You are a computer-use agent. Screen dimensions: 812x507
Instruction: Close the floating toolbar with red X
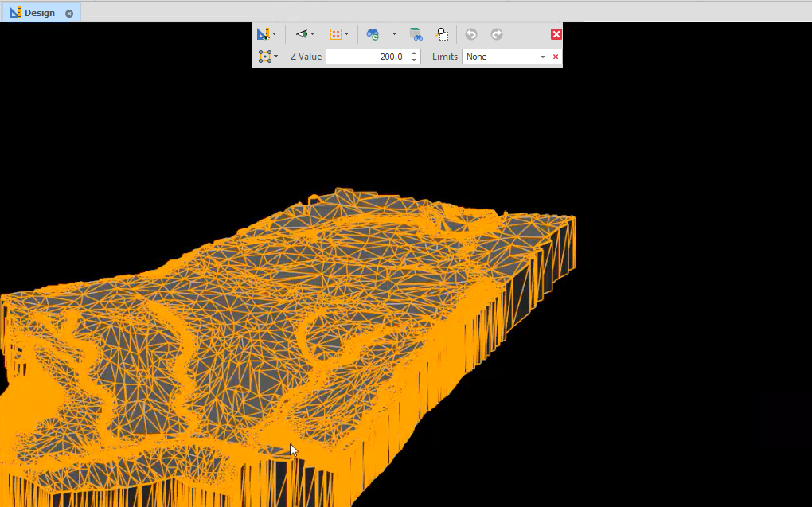pyautogui.click(x=556, y=34)
